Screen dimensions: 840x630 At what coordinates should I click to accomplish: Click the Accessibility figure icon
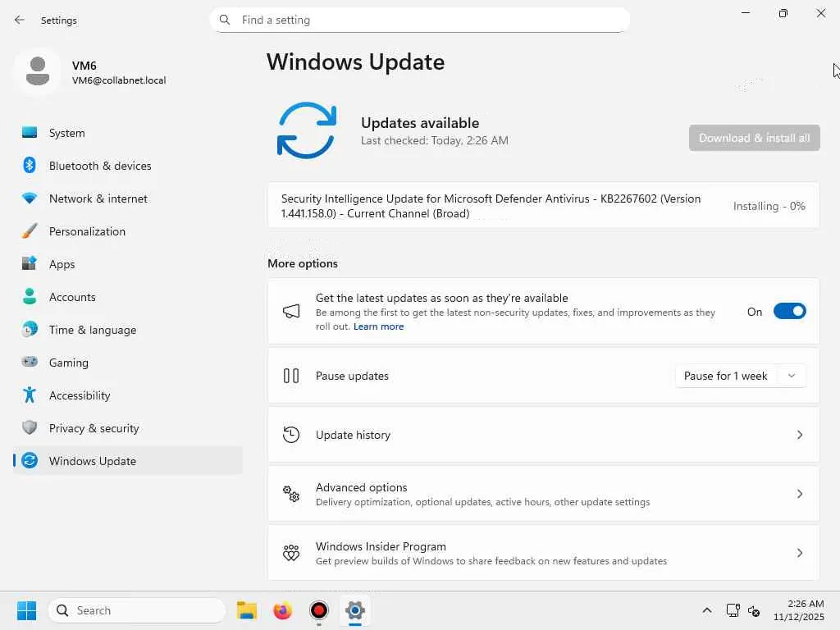click(x=30, y=395)
